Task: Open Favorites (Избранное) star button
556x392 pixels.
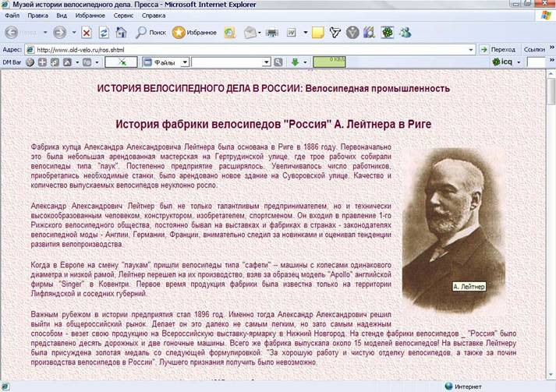Action: (194, 33)
